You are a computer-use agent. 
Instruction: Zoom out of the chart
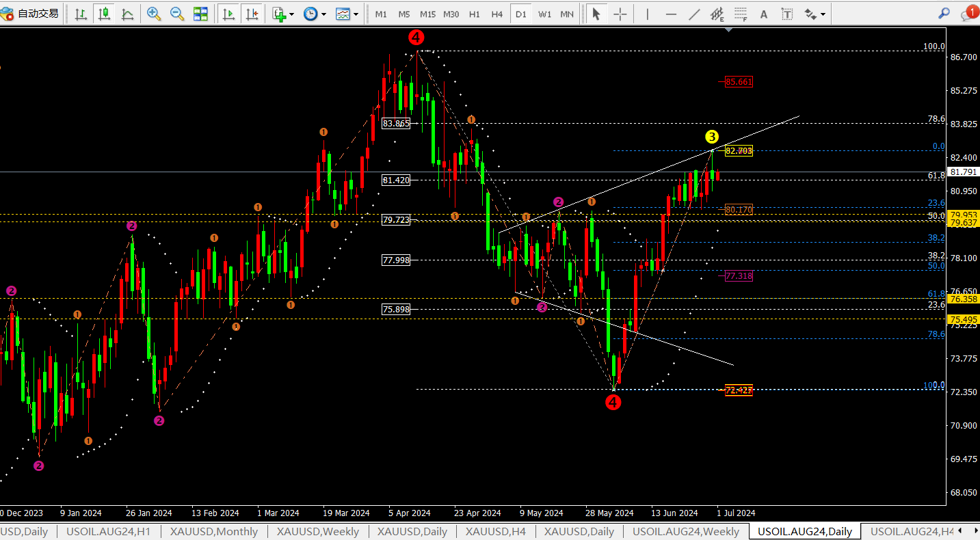(x=176, y=14)
